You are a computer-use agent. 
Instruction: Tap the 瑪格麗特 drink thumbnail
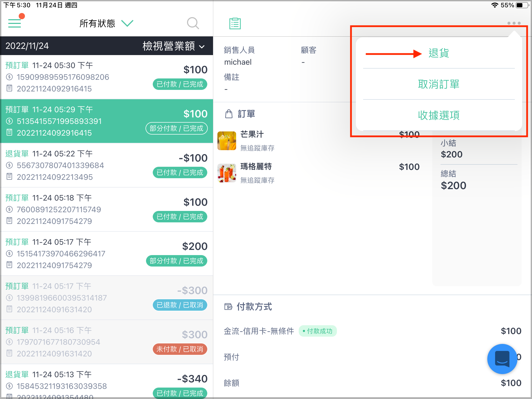pyautogui.click(x=227, y=173)
